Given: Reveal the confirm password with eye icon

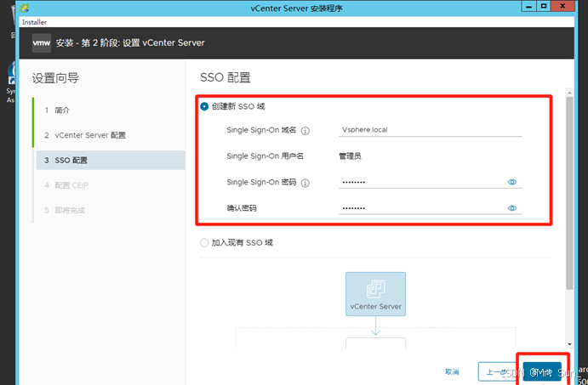Looking at the screenshot, I should [512, 208].
